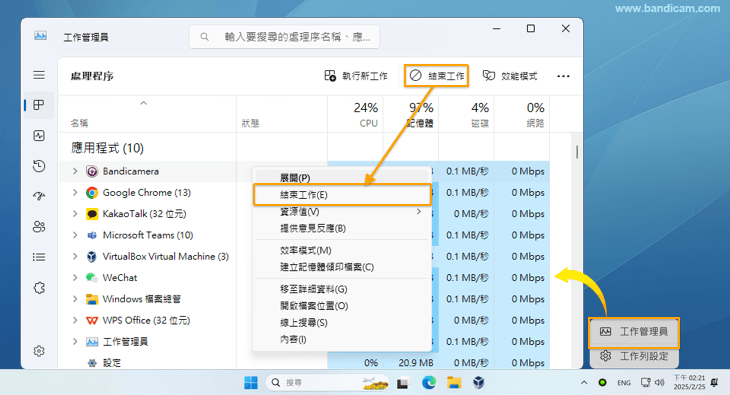Choose 開啟檔案位置(O) in context menu
The height and width of the screenshot is (395, 730).
342,306
